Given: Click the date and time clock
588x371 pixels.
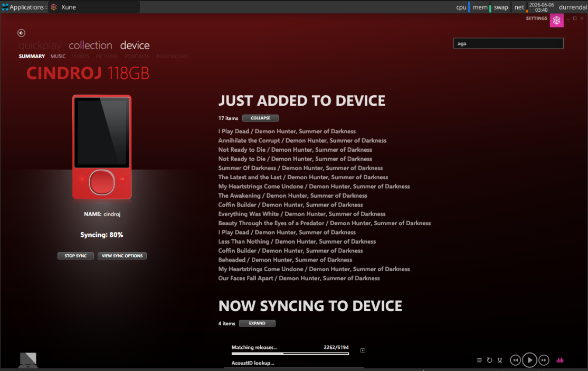Looking at the screenshot, I should pos(542,7).
